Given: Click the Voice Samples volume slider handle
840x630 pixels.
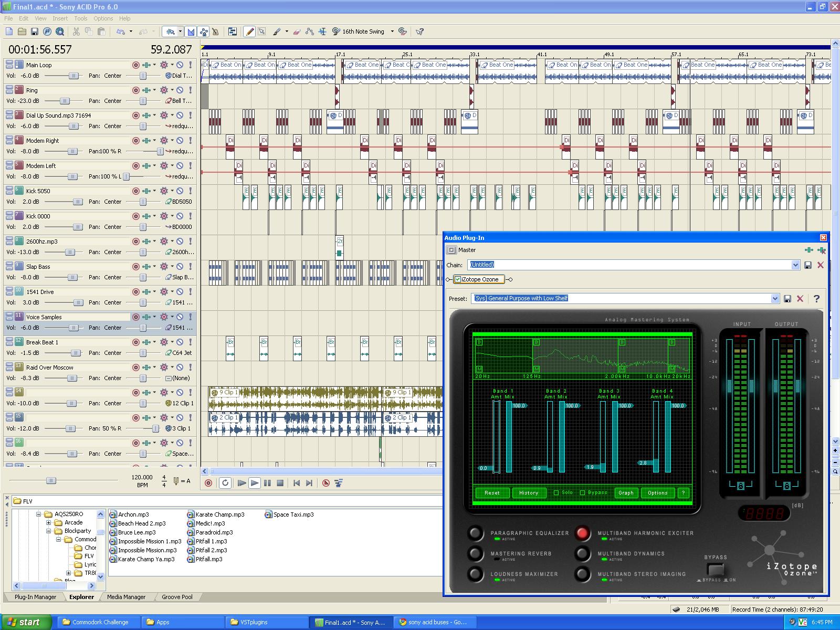Looking at the screenshot, I should pyautogui.click(x=73, y=328).
